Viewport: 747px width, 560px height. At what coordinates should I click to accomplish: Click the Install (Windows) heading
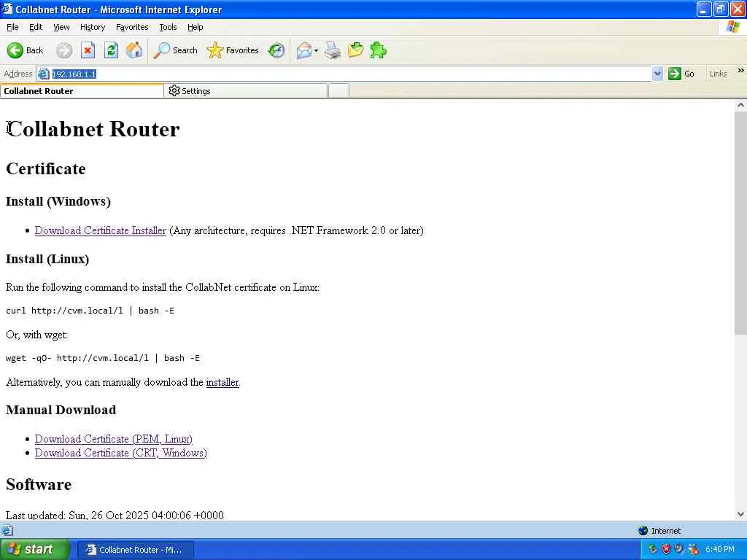[58, 201]
